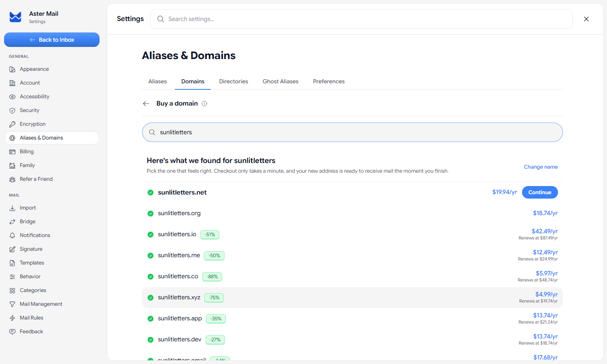Click the $18.74/yr price
This screenshot has width=607, height=364.
(x=545, y=213)
